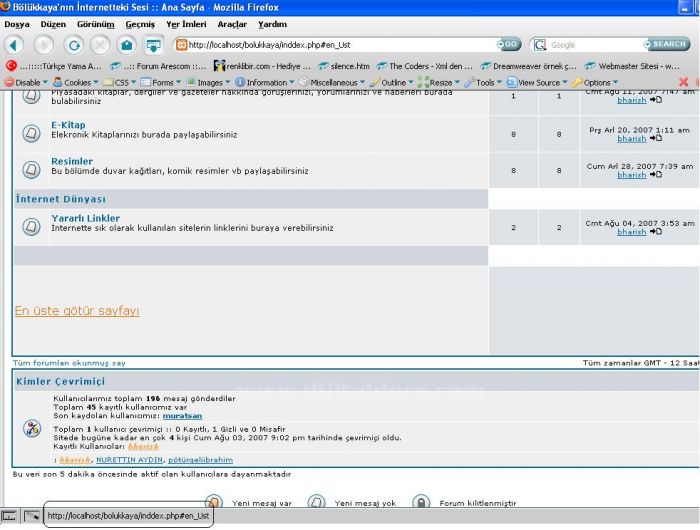Click latest-post icon next to Yararlı Linkler's bharish
Screen dimensions: 700x530
coord(656,232)
